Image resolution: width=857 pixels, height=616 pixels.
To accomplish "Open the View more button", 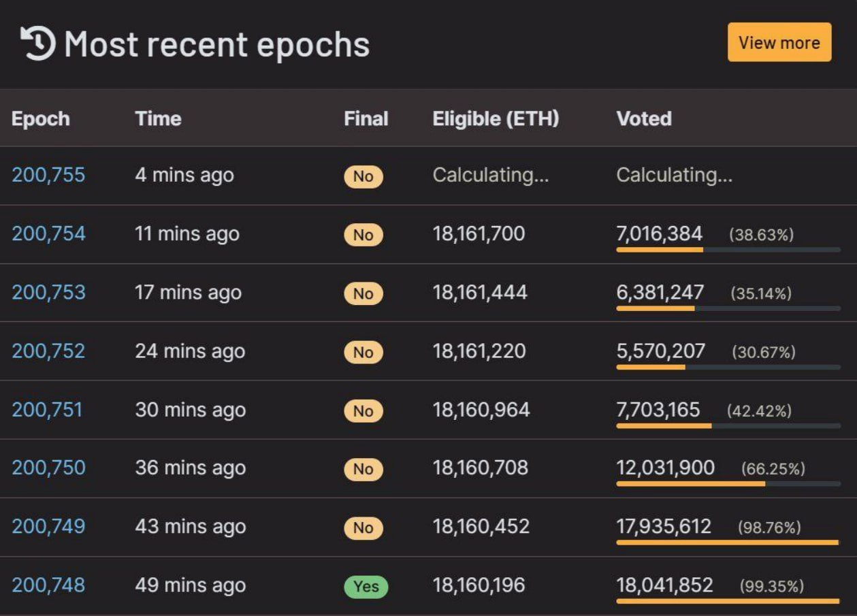I will tap(779, 42).
